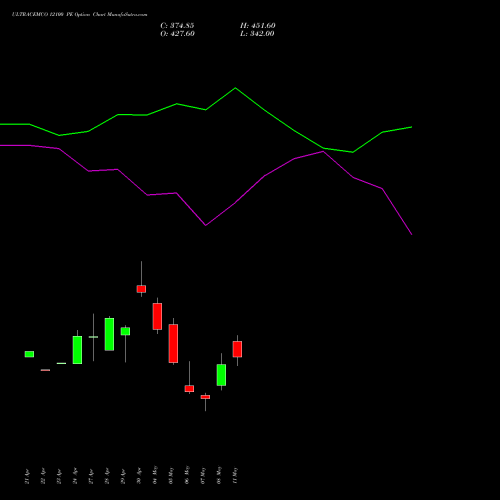The width and height of the screenshot is (500, 500).
Task: Click the small red candle for 07 May
Action: (x=205, y=397)
